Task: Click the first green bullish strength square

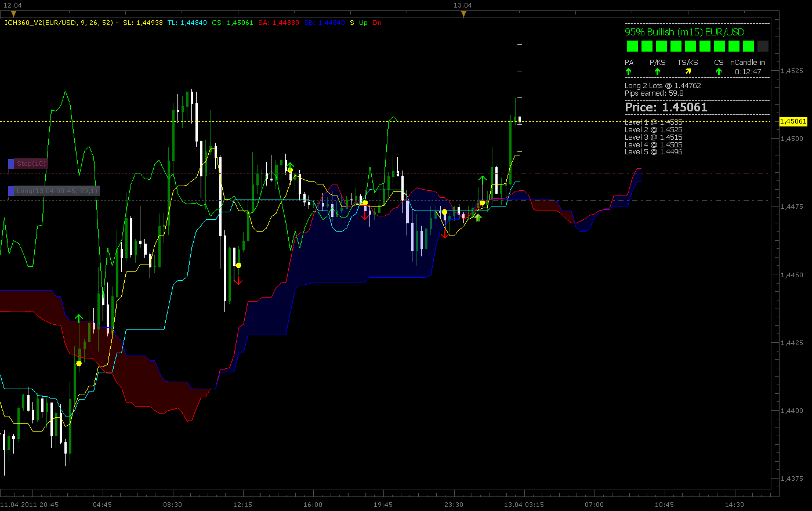Action: pos(632,46)
